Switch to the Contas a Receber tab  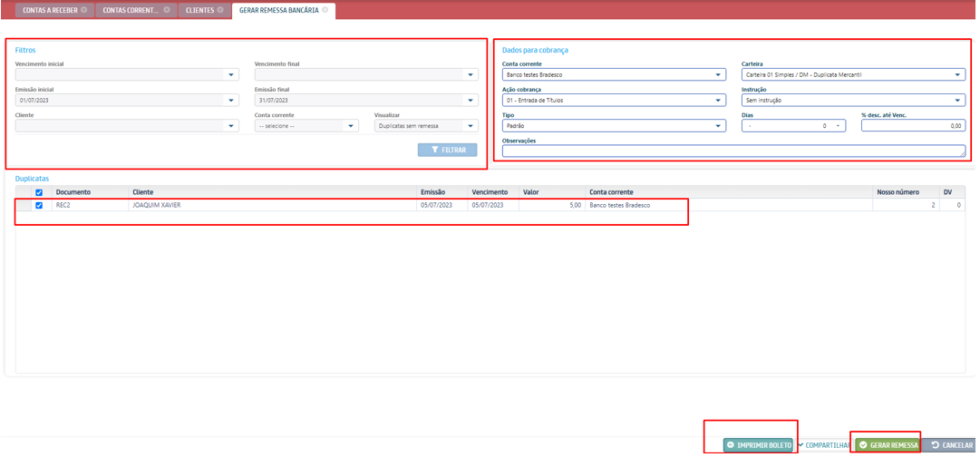(x=49, y=10)
